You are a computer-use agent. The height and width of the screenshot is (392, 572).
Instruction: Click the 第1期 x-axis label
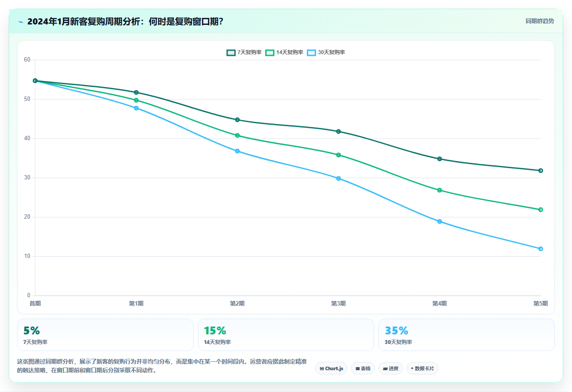coord(136,303)
